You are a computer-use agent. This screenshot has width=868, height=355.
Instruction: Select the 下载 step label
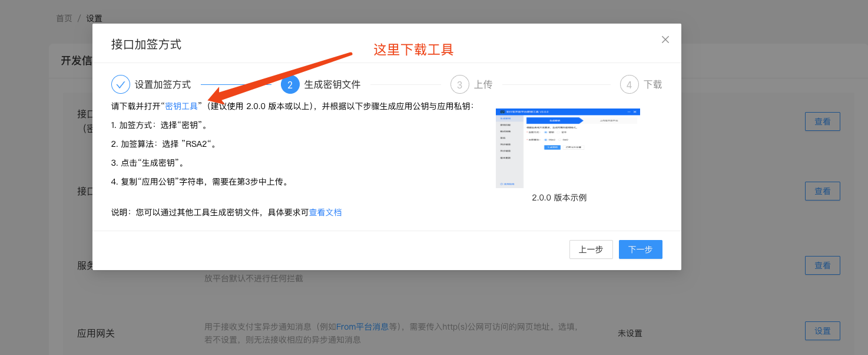tap(653, 84)
